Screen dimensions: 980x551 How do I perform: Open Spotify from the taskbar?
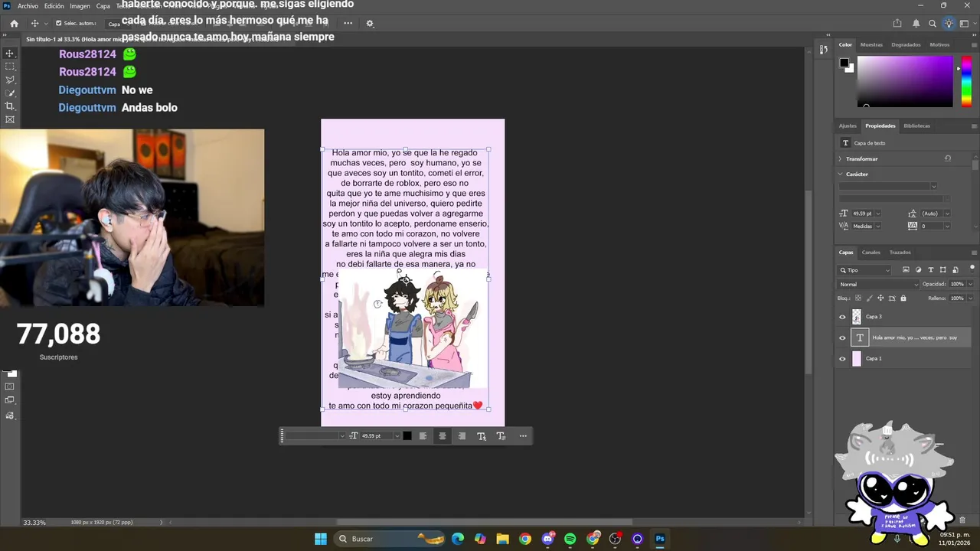click(570, 539)
